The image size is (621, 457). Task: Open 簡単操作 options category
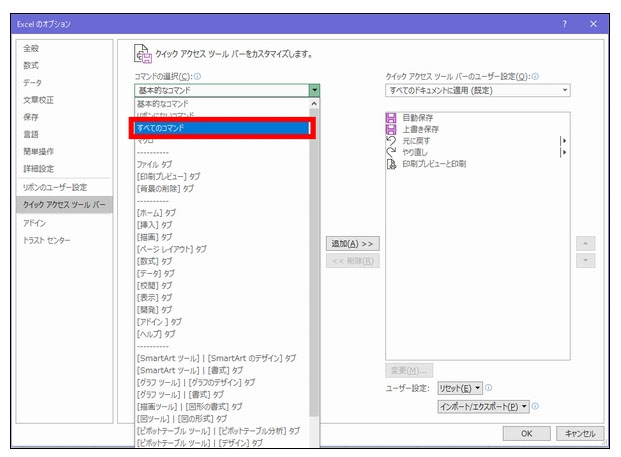[64, 151]
